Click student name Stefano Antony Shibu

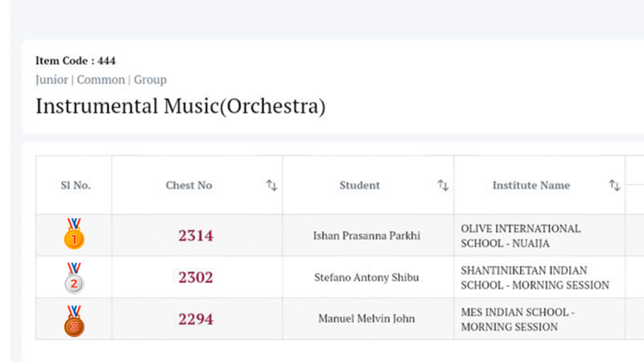pyautogui.click(x=367, y=278)
